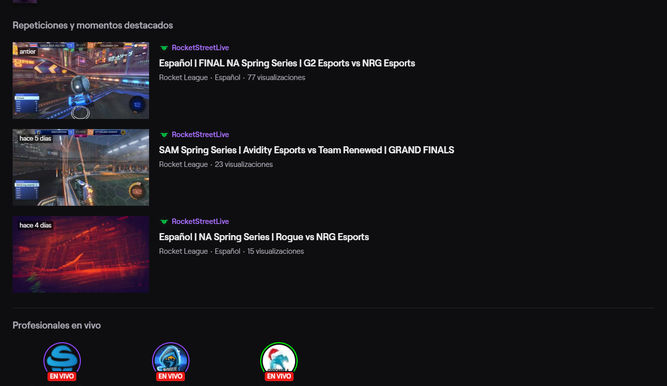Click the 'hace 5 días' label on thumbnail

(35, 138)
